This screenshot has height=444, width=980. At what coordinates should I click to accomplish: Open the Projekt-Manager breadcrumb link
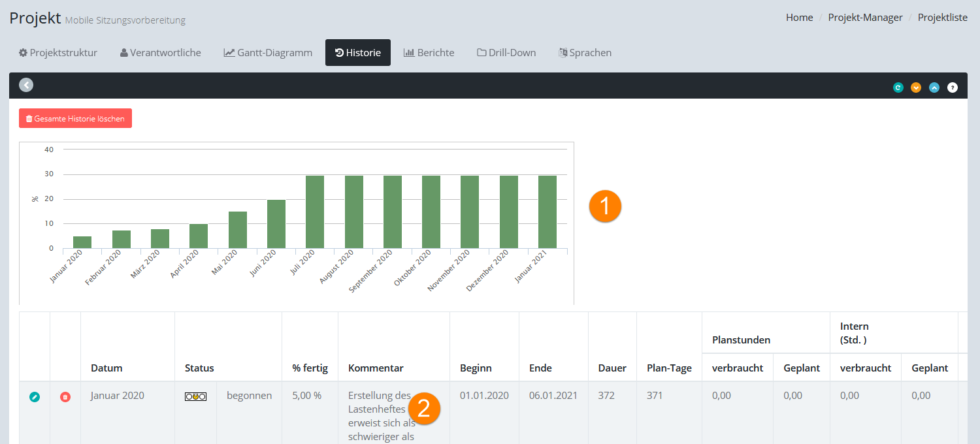[865, 18]
